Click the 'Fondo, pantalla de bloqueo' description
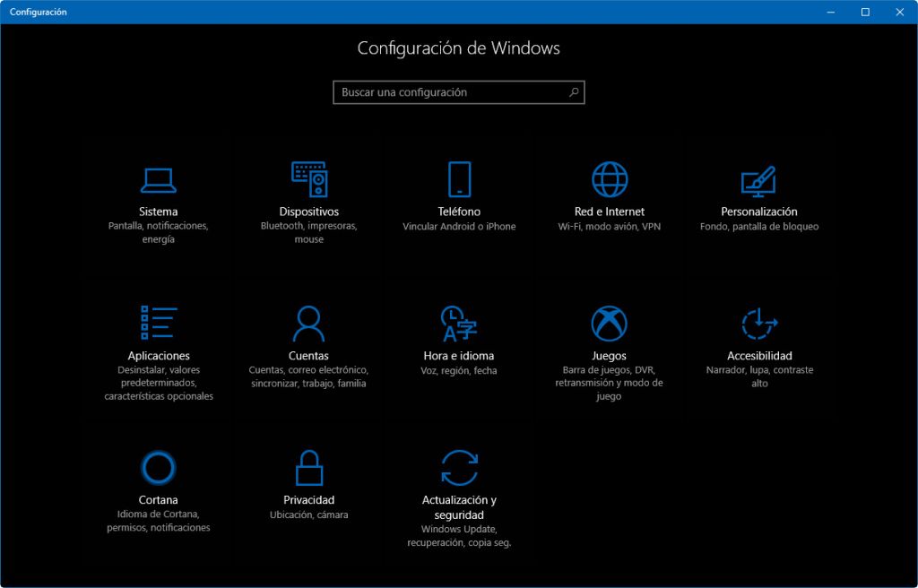Screen dimensions: 918x588 (x=759, y=227)
